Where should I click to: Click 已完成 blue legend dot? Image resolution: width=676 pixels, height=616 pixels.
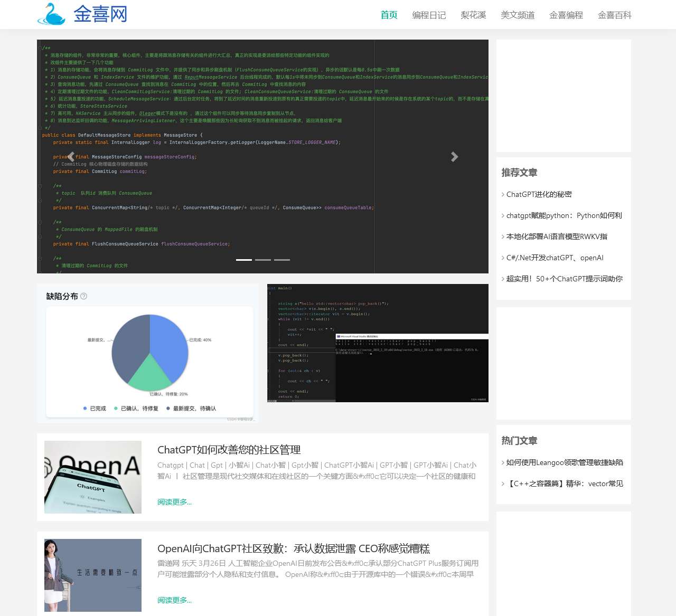(x=85, y=409)
